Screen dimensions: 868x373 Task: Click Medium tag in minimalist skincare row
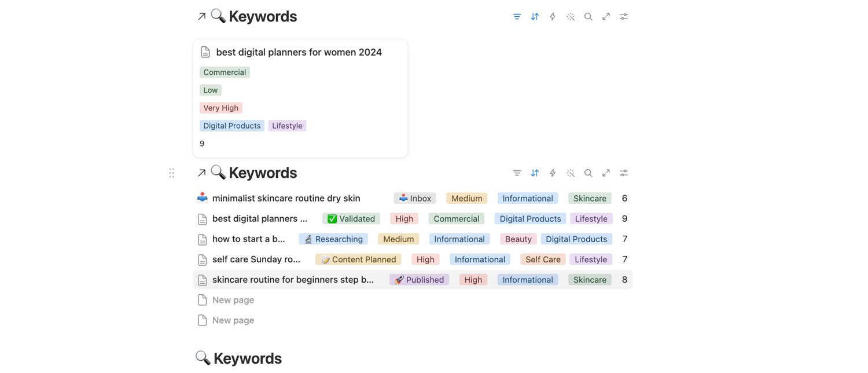[x=467, y=198]
